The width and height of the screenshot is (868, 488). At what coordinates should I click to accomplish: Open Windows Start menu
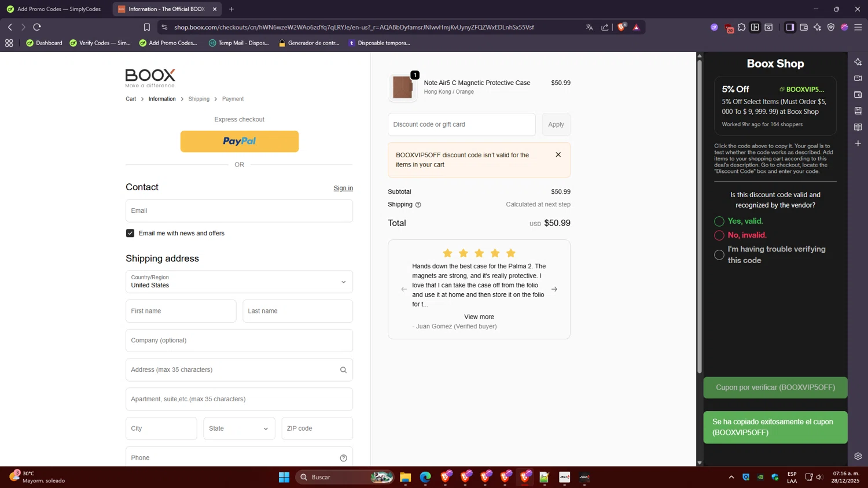[284, 477]
